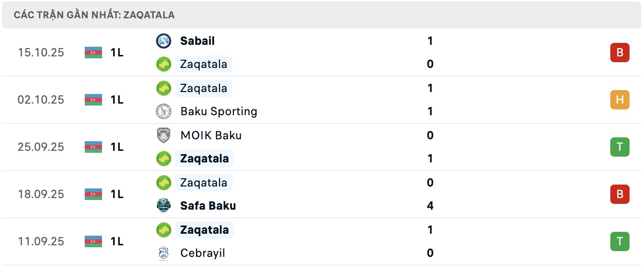Click green T badge for the Cebrayil match
The height and width of the screenshot is (267, 644).
click(x=619, y=241)
